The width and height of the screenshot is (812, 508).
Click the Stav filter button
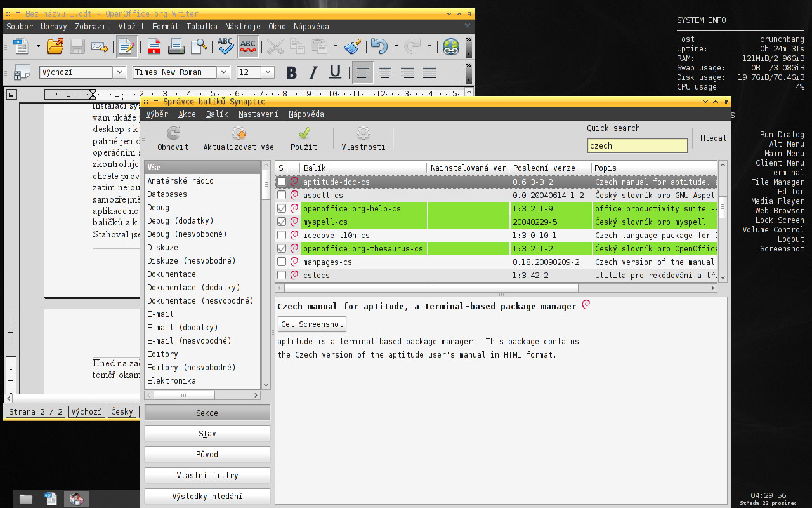207,434
